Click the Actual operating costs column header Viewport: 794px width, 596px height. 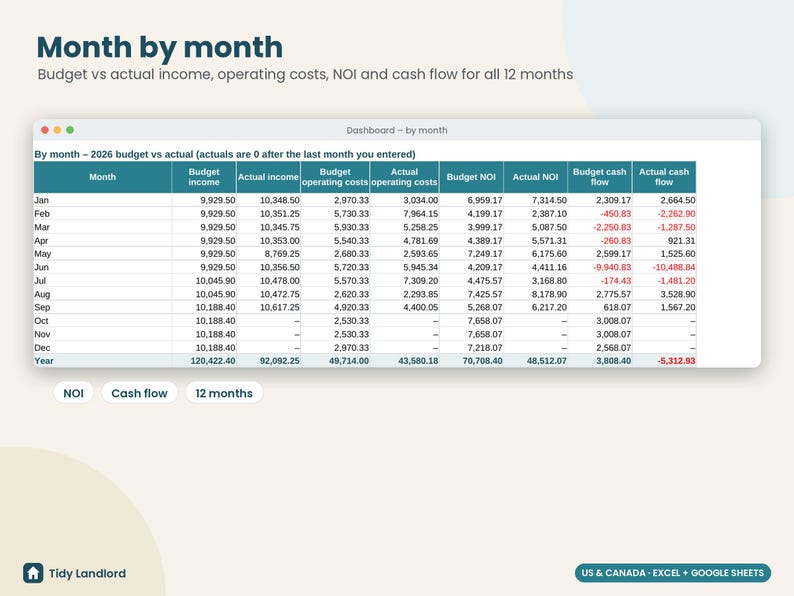pos(404,177)
